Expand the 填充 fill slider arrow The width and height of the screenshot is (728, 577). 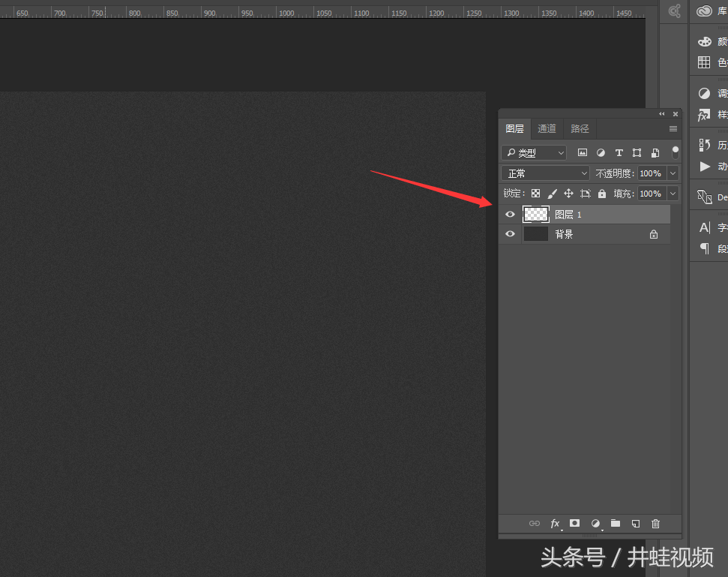coord(673,194)
